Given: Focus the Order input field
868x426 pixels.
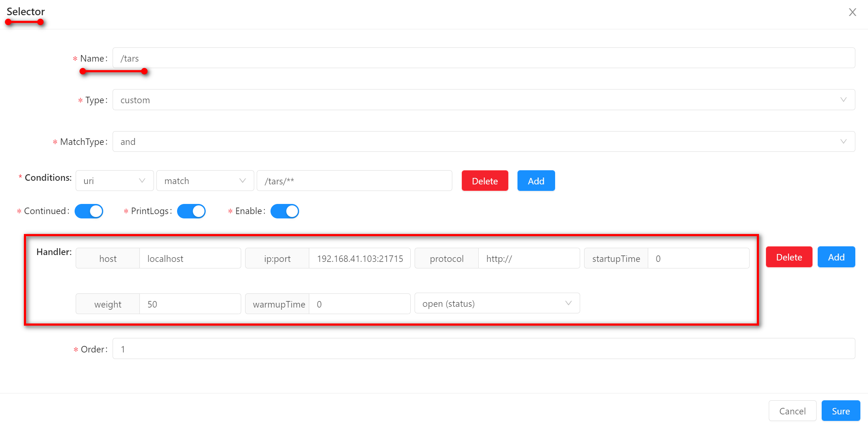Looking at the screenshot, I should tap(483, 349).
